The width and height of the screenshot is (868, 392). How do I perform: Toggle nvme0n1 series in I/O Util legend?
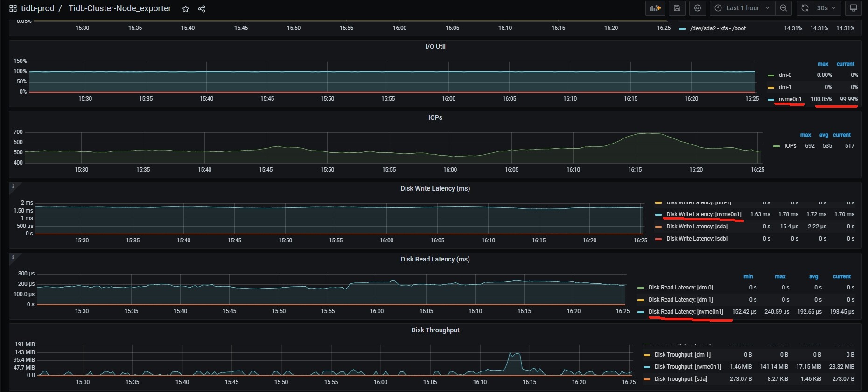[x=790, y=99]
